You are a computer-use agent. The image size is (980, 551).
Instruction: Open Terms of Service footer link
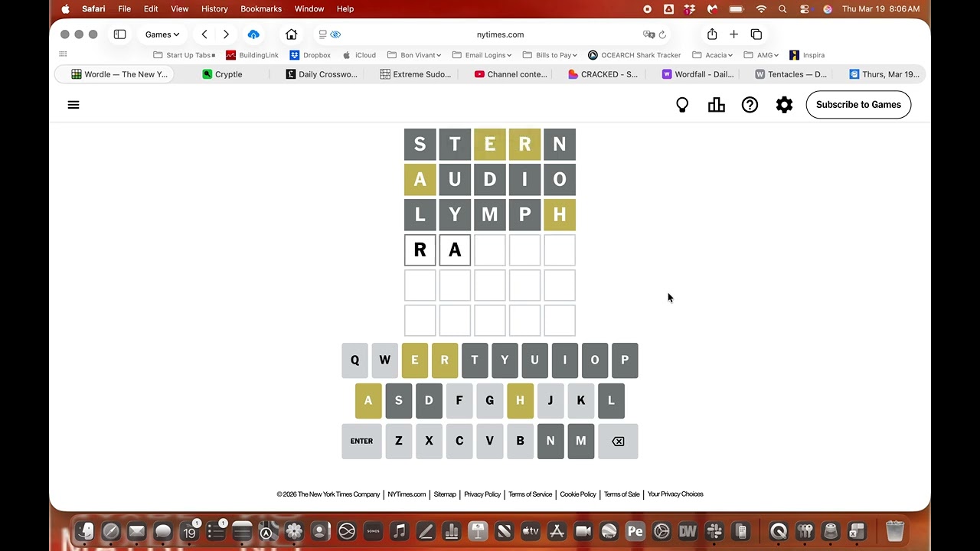pos(530,494)
